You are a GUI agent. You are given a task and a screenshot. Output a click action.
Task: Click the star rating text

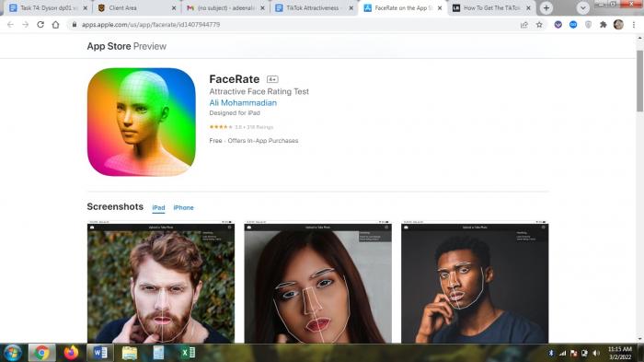coord(241,127)
